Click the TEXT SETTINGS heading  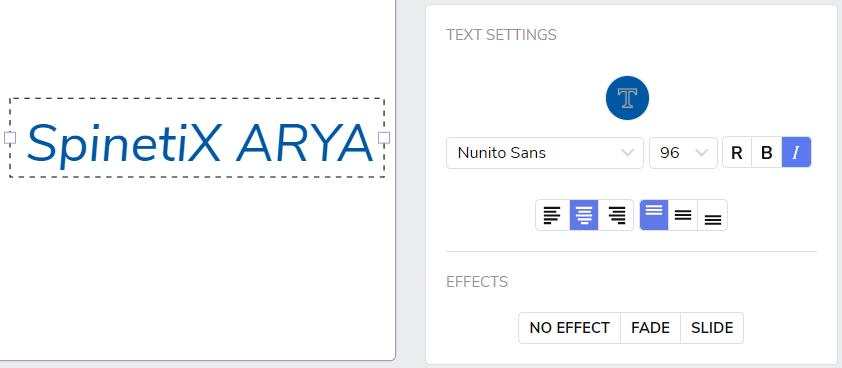click(x=501, y=35)
